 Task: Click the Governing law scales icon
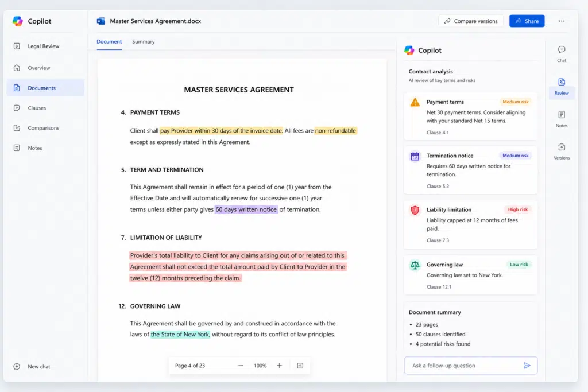[x=415, y=265]
